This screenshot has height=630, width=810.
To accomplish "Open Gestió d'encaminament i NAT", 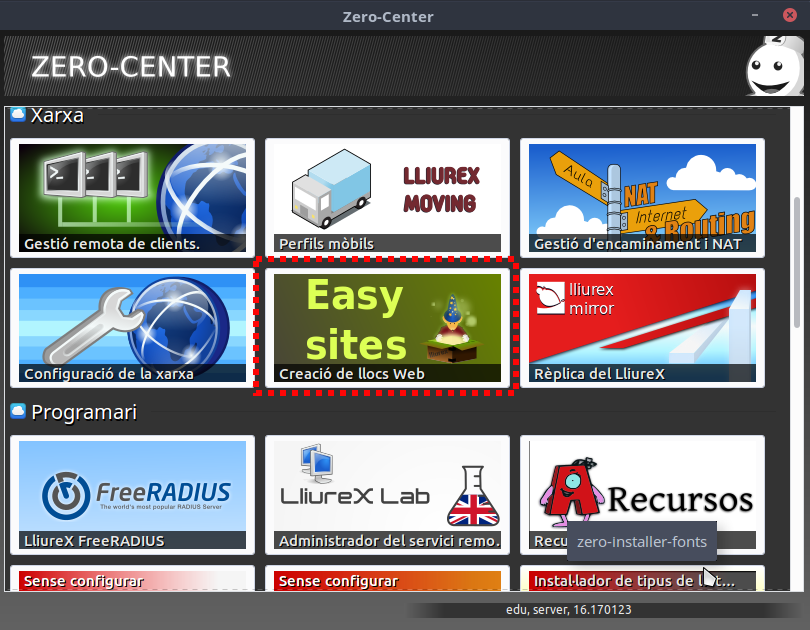I will [x=642, y=196].
